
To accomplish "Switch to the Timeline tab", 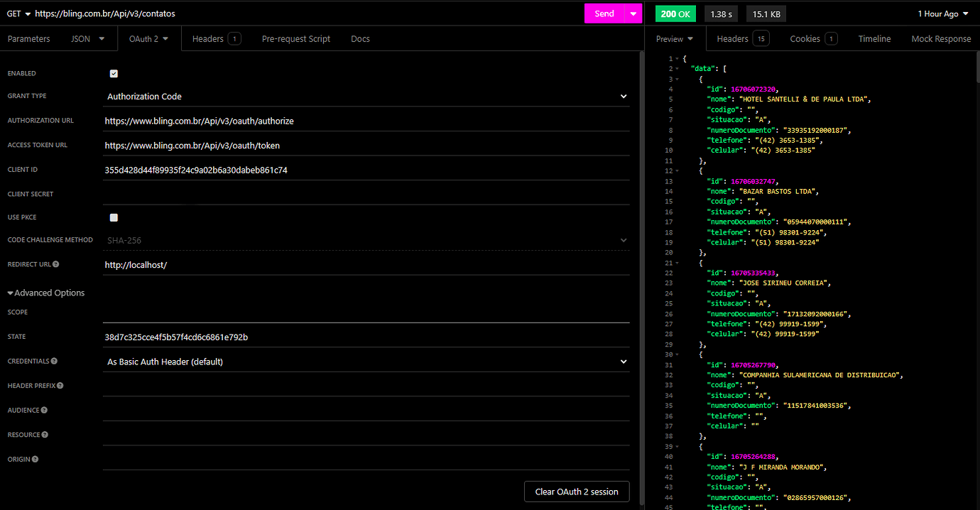I will 874,38.
